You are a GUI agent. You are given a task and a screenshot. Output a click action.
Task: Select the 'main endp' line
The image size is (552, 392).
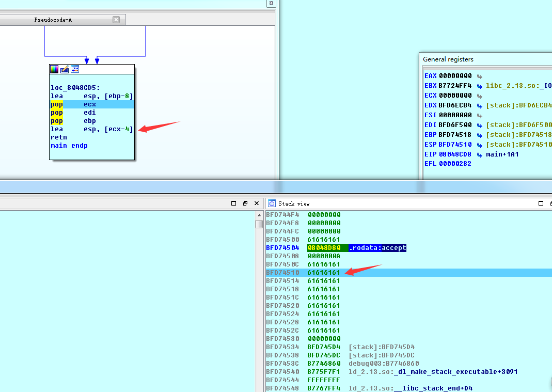click(x=69, y=146)
